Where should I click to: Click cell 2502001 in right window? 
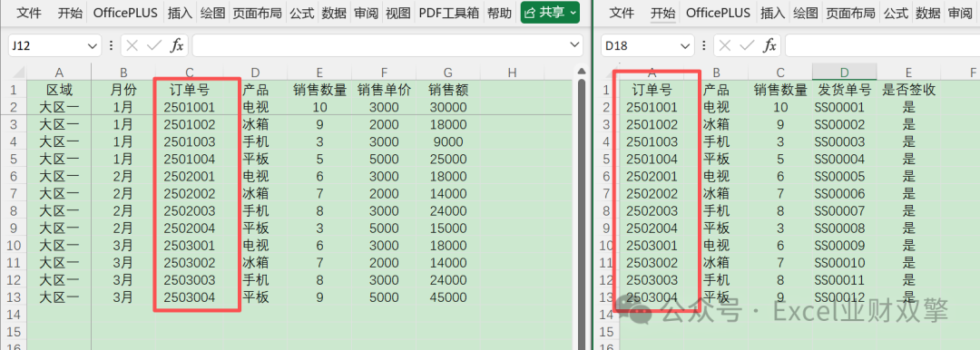pyautogui.click(x=652, y=176)
